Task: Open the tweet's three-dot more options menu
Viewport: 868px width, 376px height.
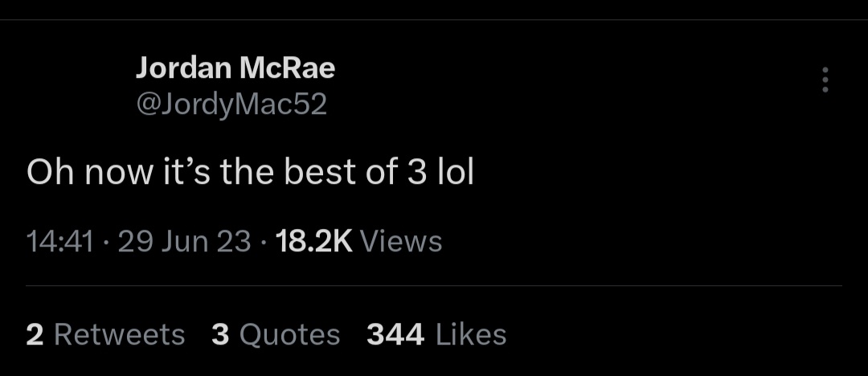Action: pyautogui.click(x=825, y=80)
